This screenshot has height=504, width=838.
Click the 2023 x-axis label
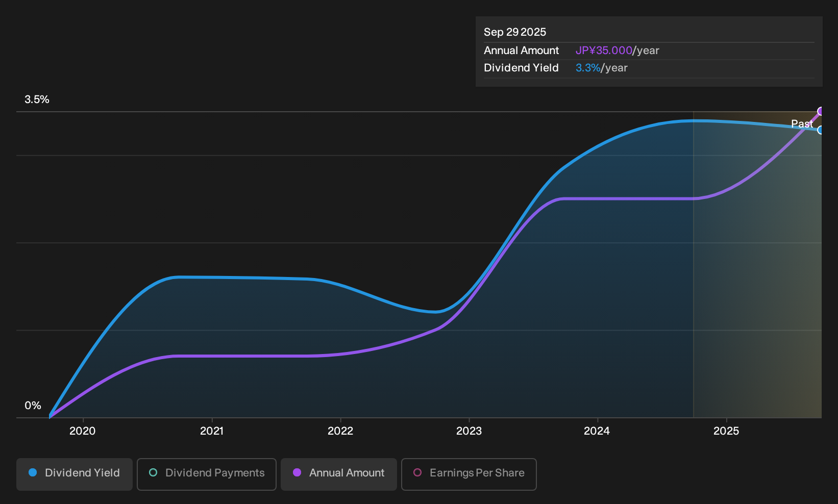(x=469, y=431)
